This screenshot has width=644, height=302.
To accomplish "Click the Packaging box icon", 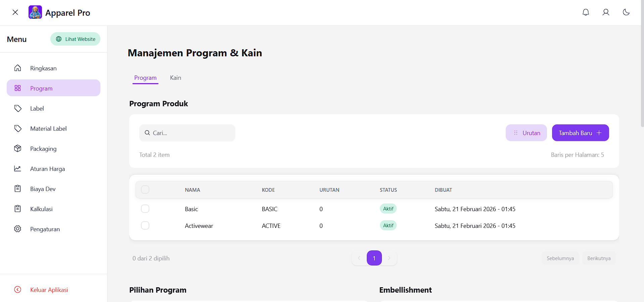I will [x=18, y=148].
